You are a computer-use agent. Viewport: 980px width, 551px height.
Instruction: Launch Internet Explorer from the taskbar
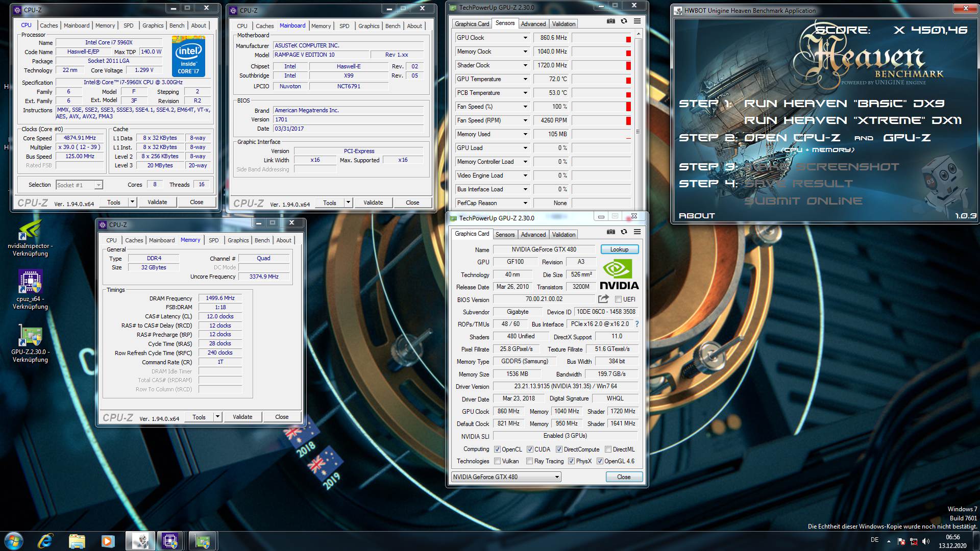click(45, 541)
